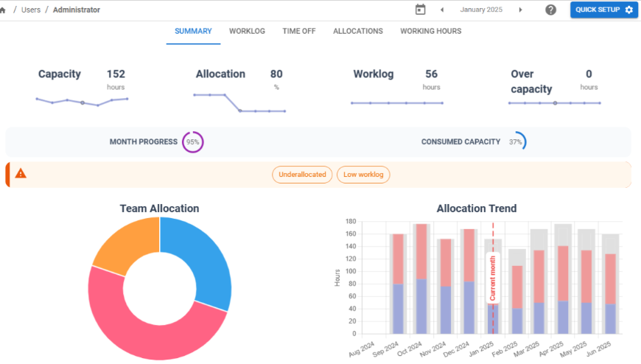Click the May 2025 bar in Allocation Trend
The height and width of the screenshot is (364, 641).
click(x=586, y=281)
